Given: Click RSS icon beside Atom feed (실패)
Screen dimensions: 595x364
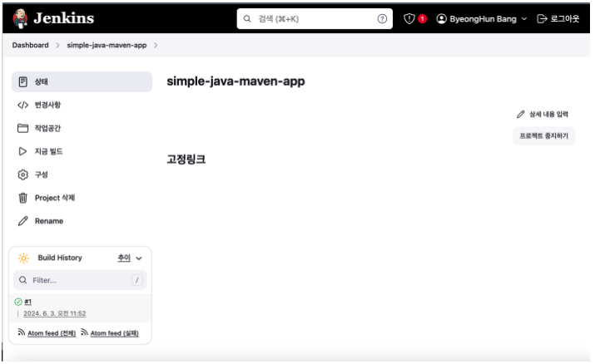Looking at the screenshot, I should point(84,332).
